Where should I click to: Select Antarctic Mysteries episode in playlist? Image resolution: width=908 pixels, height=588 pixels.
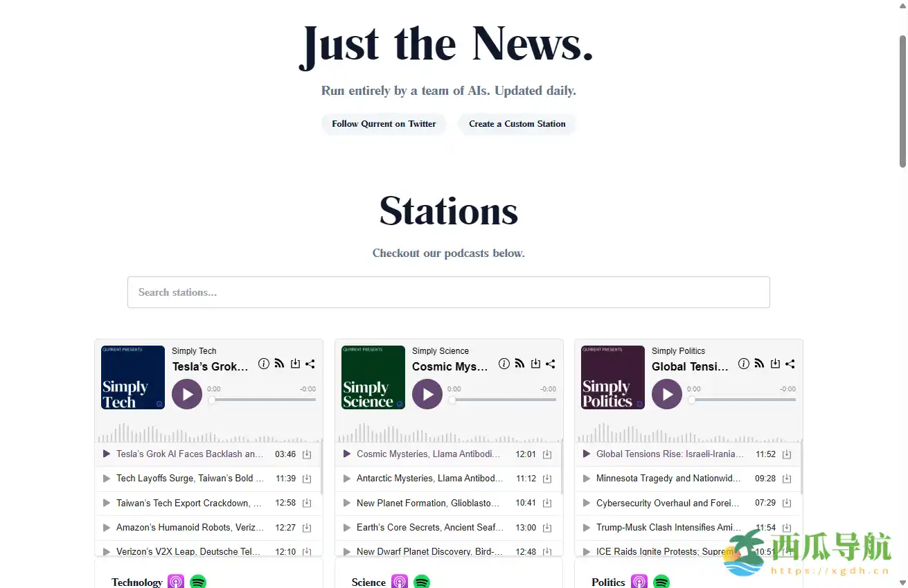[x=429, y=479]
